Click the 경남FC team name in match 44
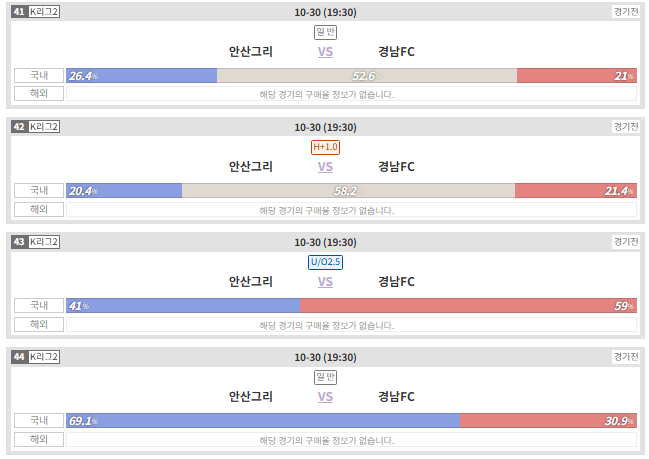The width and height of the screenshot is (649, 459). (397, 397)
